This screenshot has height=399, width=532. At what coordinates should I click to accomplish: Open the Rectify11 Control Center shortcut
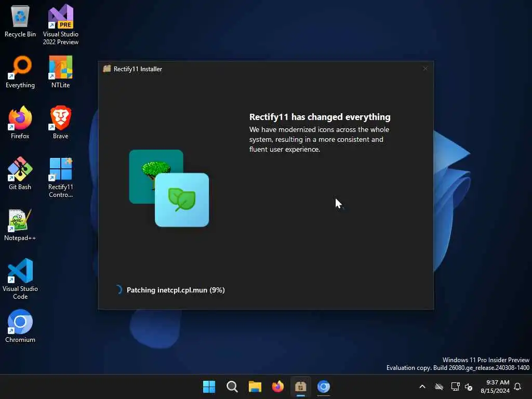tap(60, 178)
